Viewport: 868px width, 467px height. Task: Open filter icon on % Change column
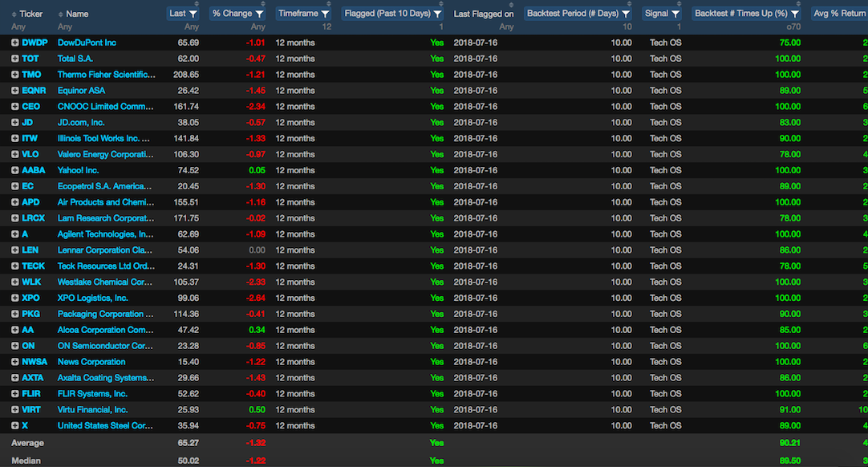coord(259,14)
